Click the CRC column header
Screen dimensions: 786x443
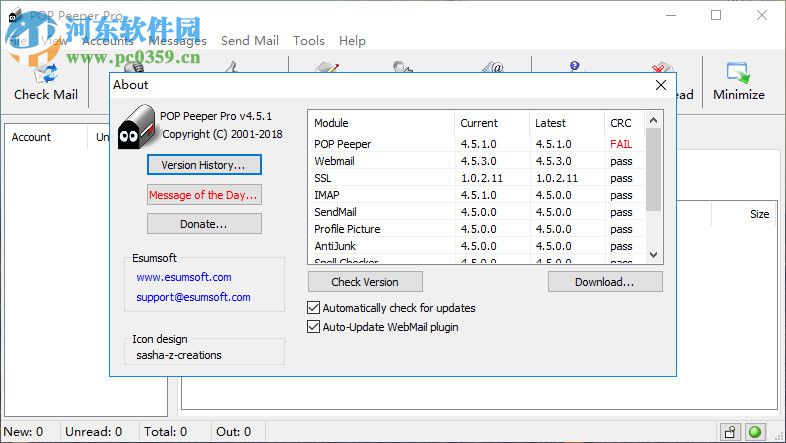pos(625,123)
